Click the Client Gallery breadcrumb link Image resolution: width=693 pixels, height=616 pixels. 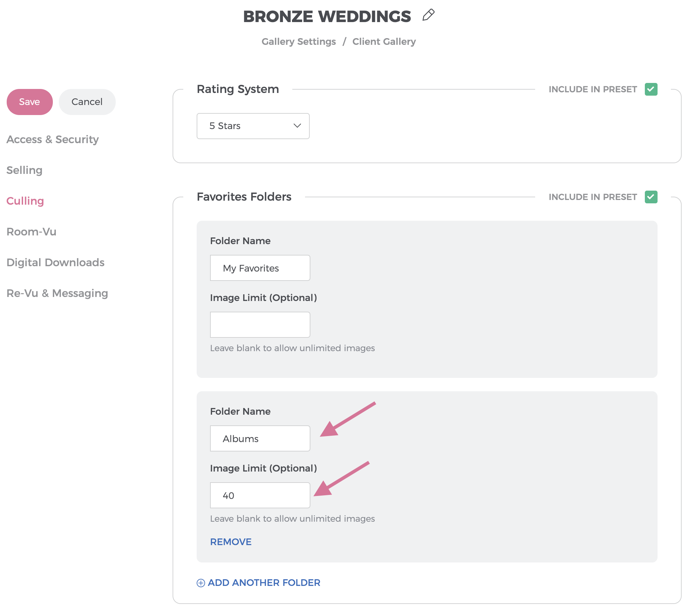(x=384, y=41)
